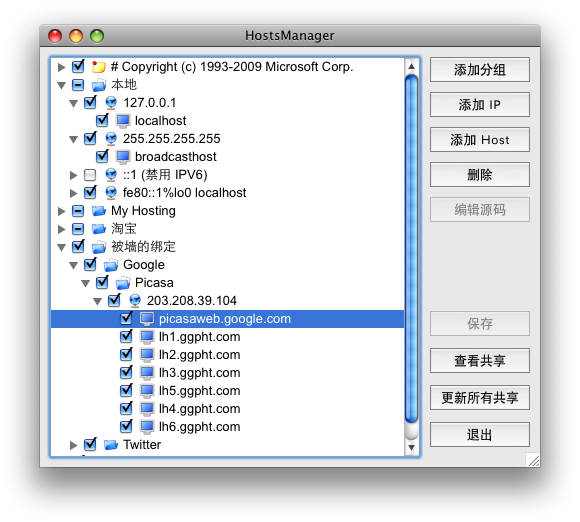Click the monitor icon beside picasaweb.google.com

[147, 319]
